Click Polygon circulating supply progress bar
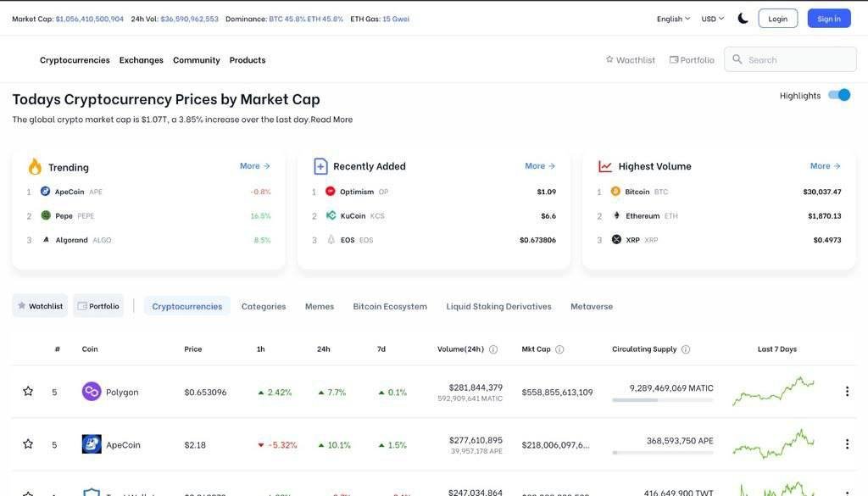Image resolution: width=868 pixels, height=496 pixels. (663, 399)
